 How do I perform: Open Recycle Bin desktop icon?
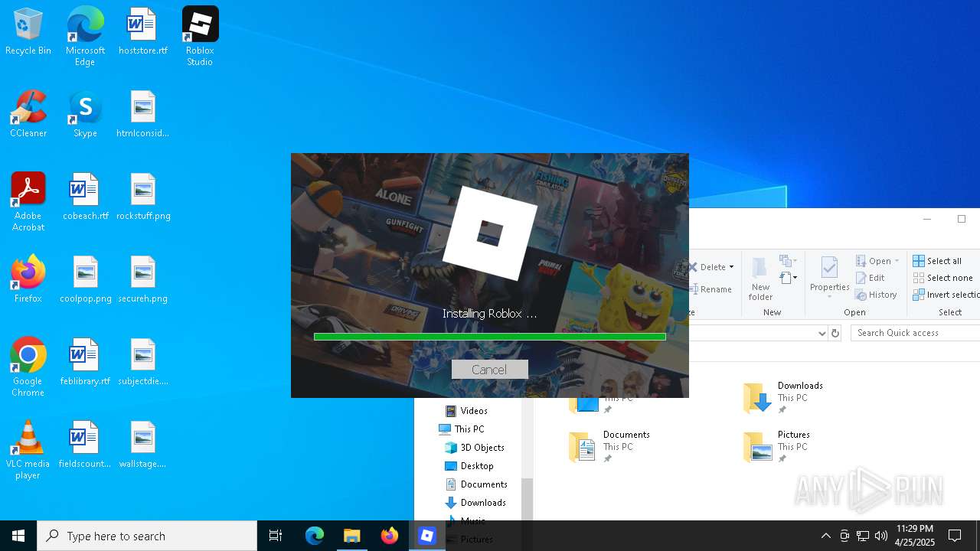(x=28, y=32)
